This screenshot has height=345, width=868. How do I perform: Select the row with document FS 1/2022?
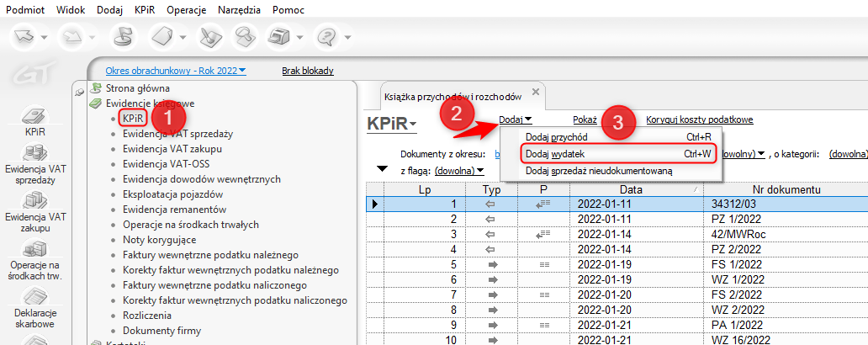617,265
